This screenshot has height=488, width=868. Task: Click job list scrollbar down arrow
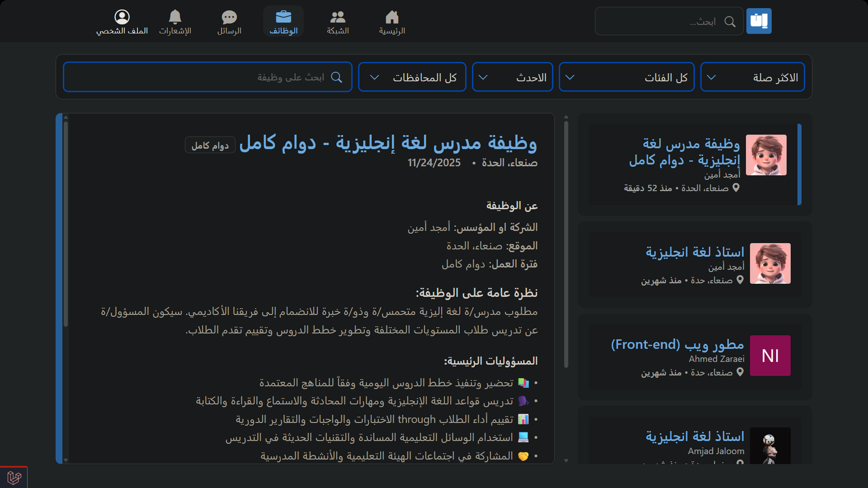566,460
